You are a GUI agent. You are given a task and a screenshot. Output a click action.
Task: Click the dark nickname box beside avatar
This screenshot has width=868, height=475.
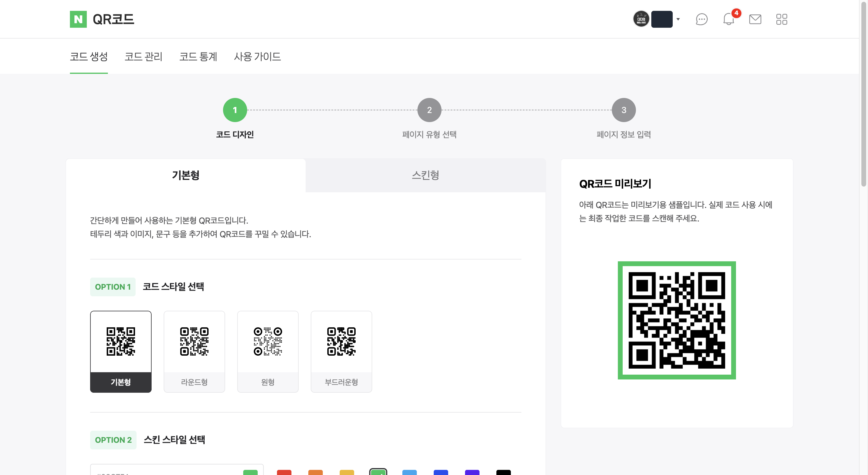[x=662, y=19]
